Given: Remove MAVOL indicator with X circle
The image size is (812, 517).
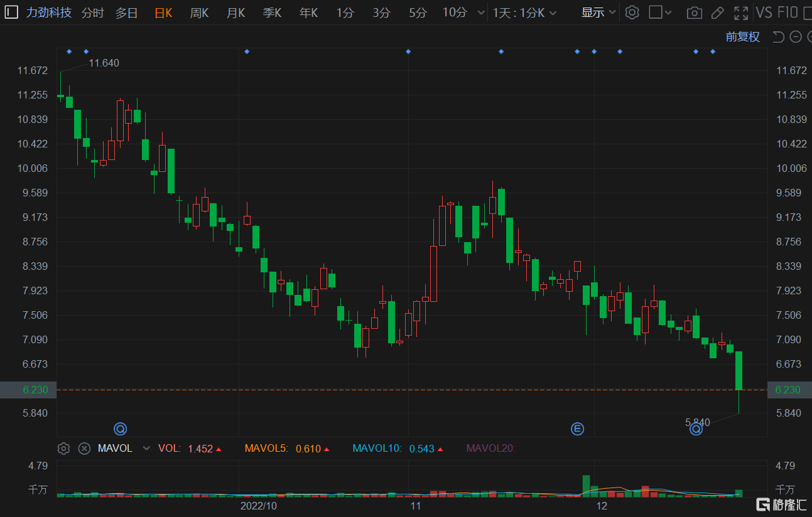Looking at the screenshot, I should (84, 448).
